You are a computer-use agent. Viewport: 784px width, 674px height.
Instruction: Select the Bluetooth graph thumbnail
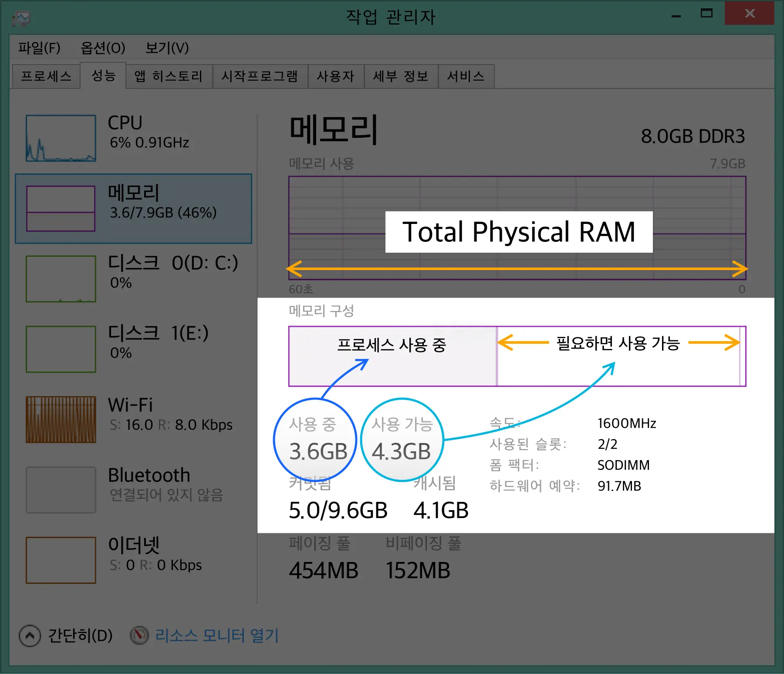61,490
